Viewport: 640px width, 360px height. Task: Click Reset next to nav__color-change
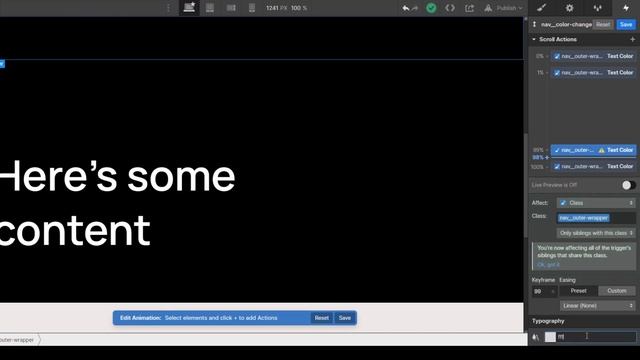(x=603, y=24)
